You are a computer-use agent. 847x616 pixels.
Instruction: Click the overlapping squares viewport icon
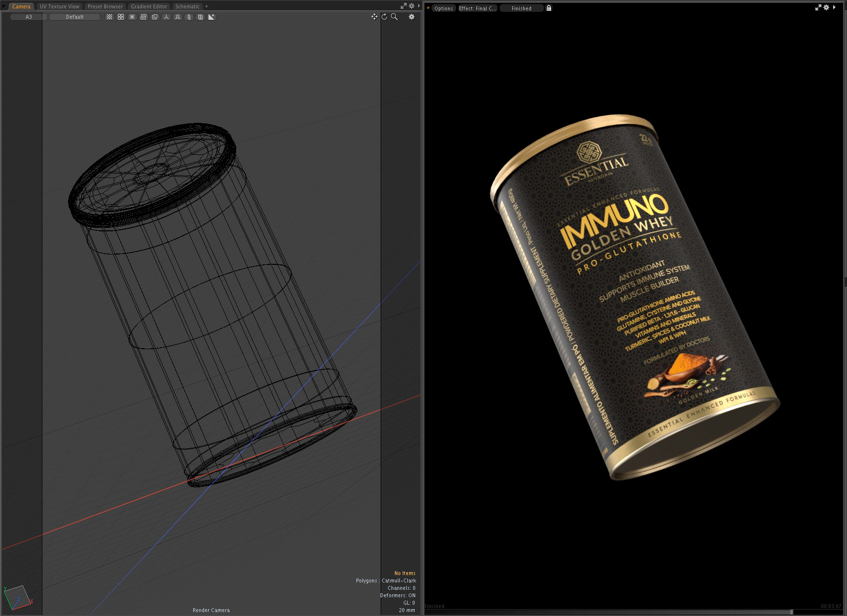pos(155,17)
